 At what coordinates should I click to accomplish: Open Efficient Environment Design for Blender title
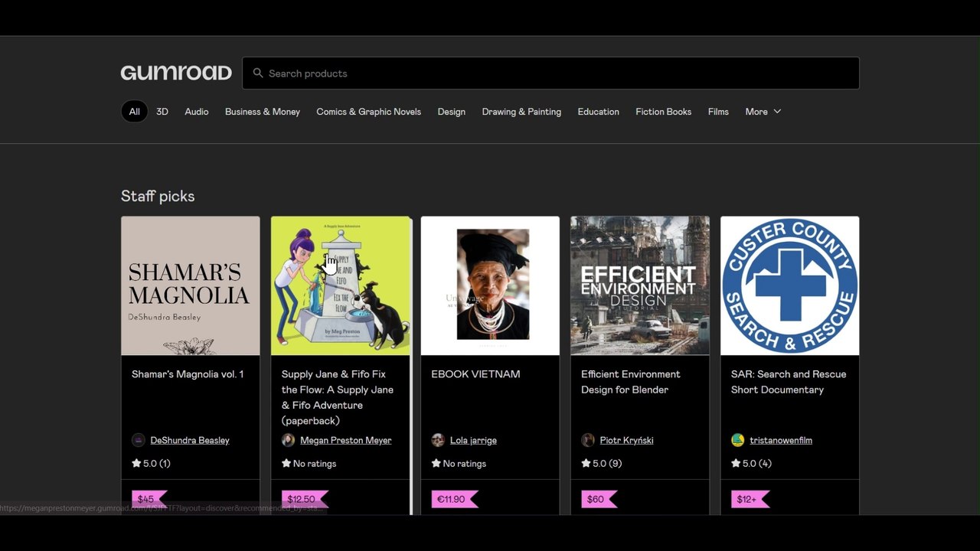(x=631, y=382)
